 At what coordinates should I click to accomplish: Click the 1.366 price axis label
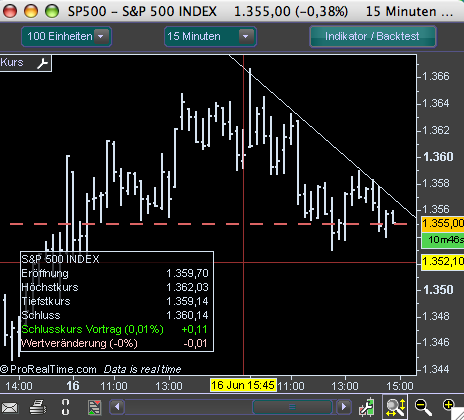click(436, 76)
